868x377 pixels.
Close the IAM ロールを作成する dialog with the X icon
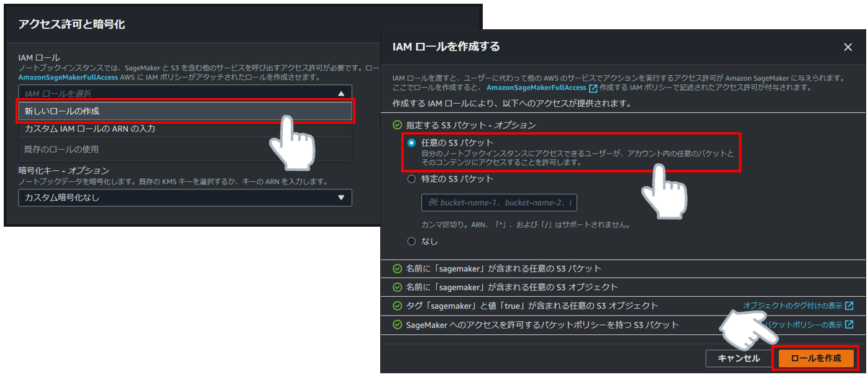(848, 47)
